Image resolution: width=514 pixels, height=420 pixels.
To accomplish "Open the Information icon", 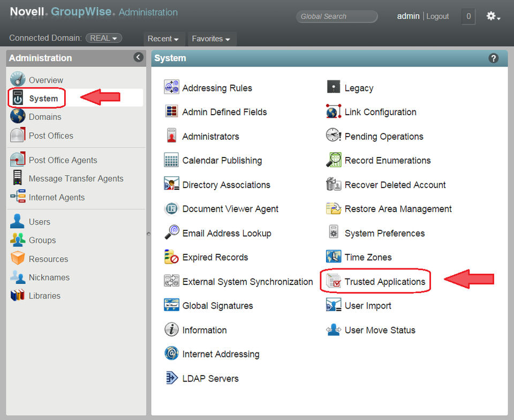I will (171, 329).
